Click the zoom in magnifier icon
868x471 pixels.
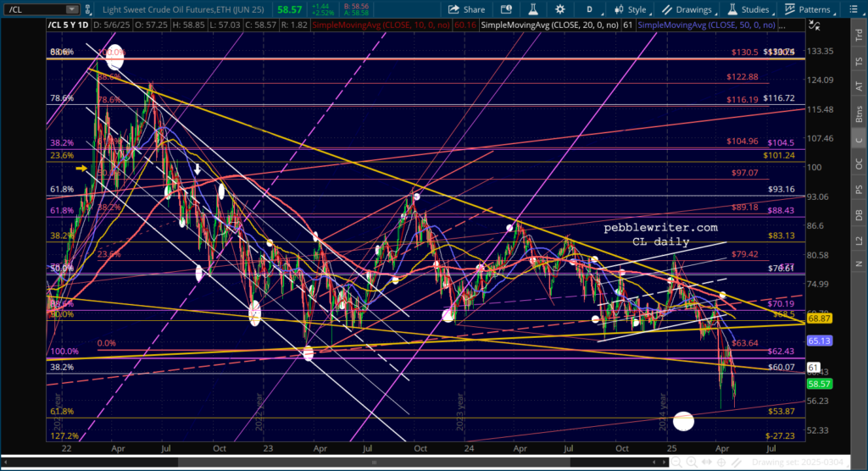(x=692, y=463)
